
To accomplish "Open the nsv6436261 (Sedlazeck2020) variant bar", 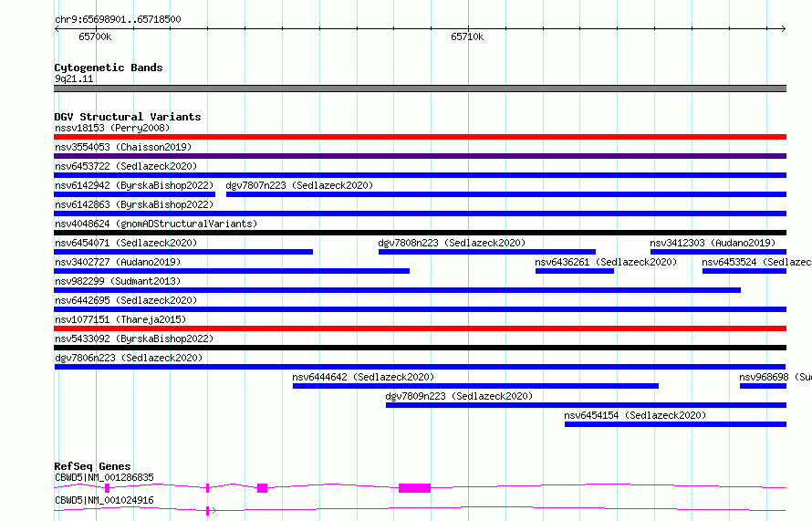I will [x=574, y=271].
